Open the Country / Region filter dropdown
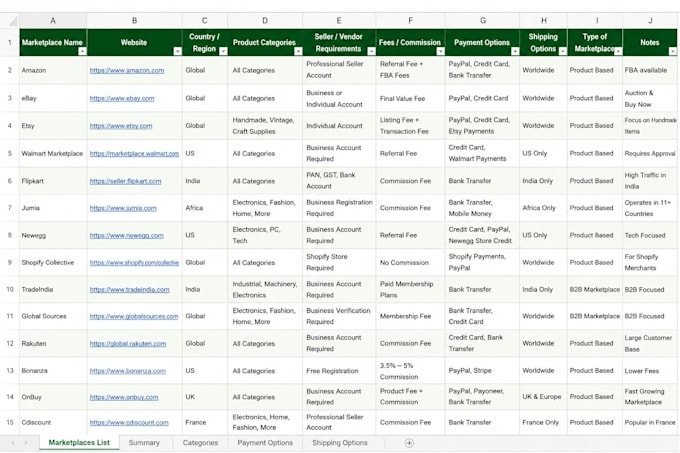Viewport: 680px width, 453px height. (223, 51)
